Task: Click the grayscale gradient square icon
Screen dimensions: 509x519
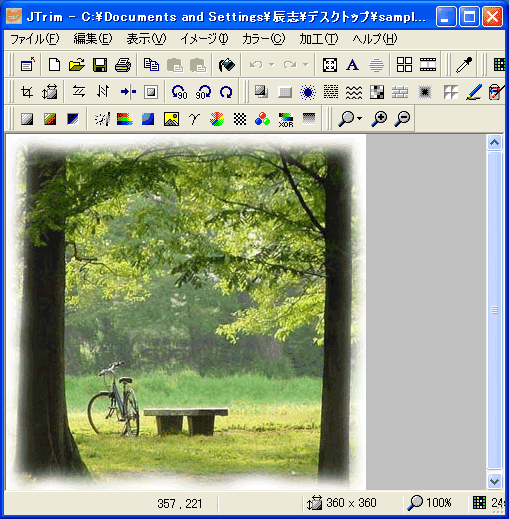Action: pyautogui.click(x=27, y=119)
